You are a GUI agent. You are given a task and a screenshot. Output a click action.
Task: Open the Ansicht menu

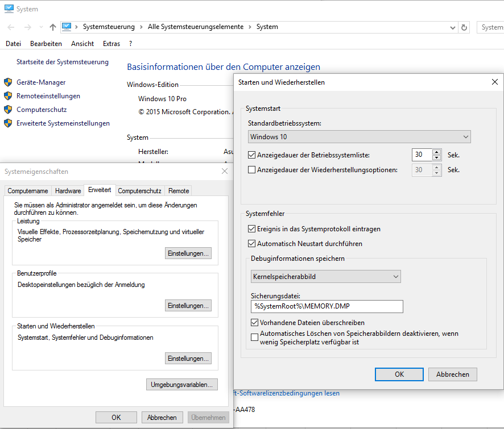[x=82, y=44]
